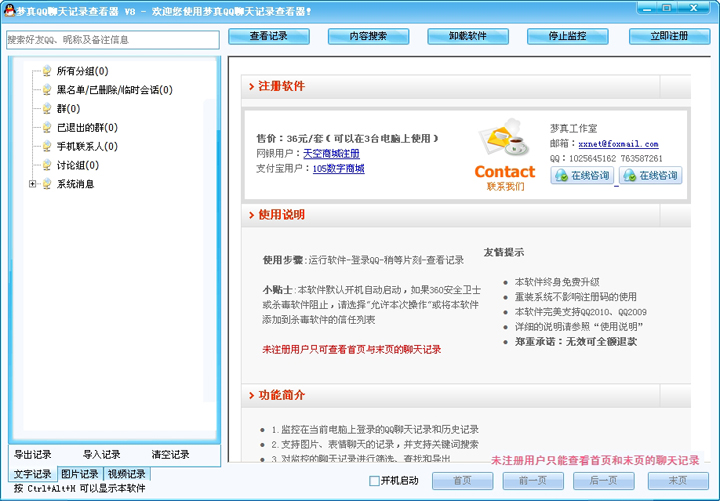Image resolution: width=720 pixels, height=501 pixels.
Task: Select 手机联系人(0) in the tree
Action: coord(87,146)
